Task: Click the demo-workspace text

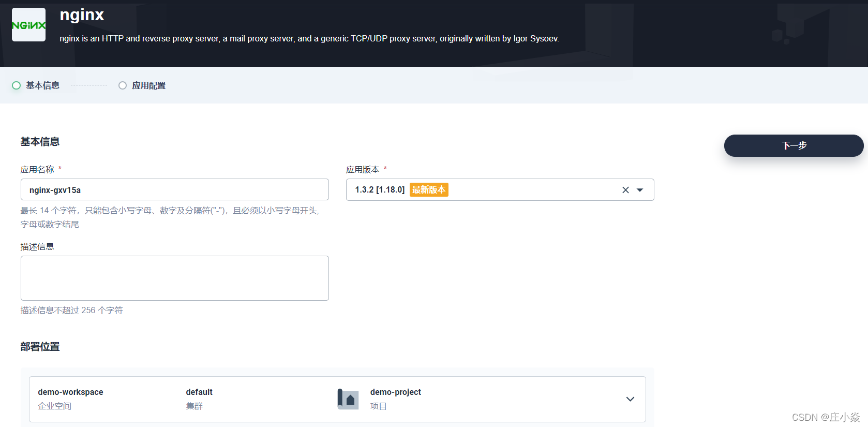Action: (x=70, y=392)
